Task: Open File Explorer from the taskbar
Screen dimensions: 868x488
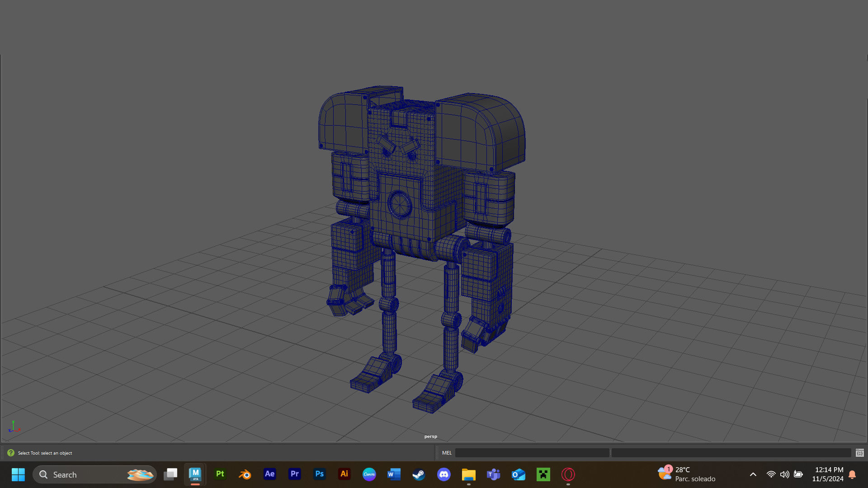Action: click(469, 474)
